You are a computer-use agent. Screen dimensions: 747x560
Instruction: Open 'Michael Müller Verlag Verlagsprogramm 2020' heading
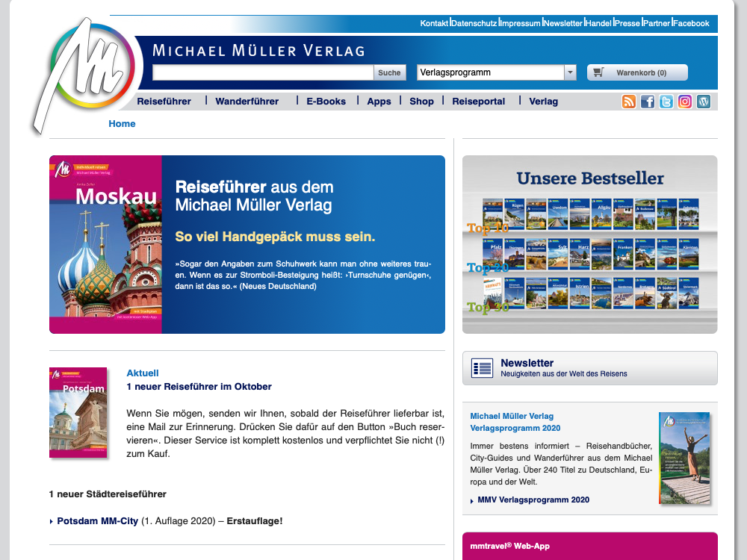point(515,422)
